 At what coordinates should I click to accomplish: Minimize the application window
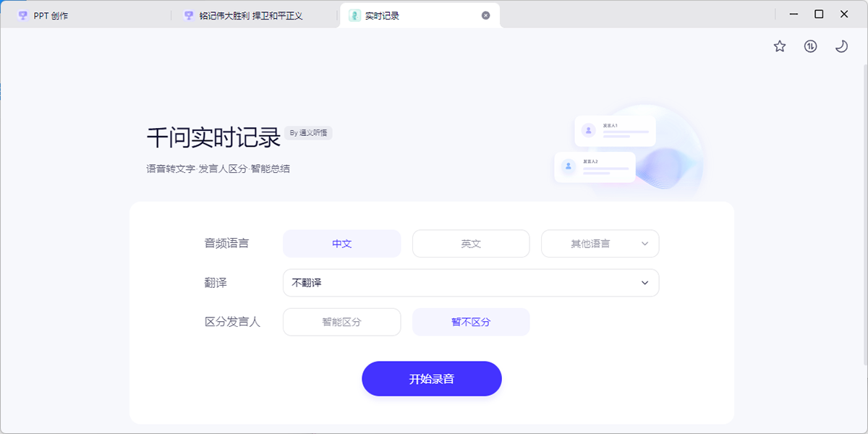point(794,14)
